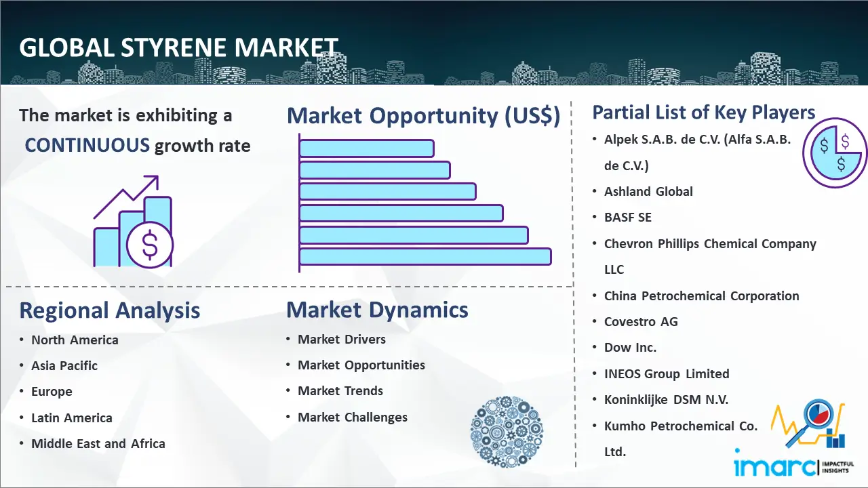Viewport: 868px width, 488px height.
Task: Select the shortest bar in Market Opportunity chart
Action: pos(366,148)
